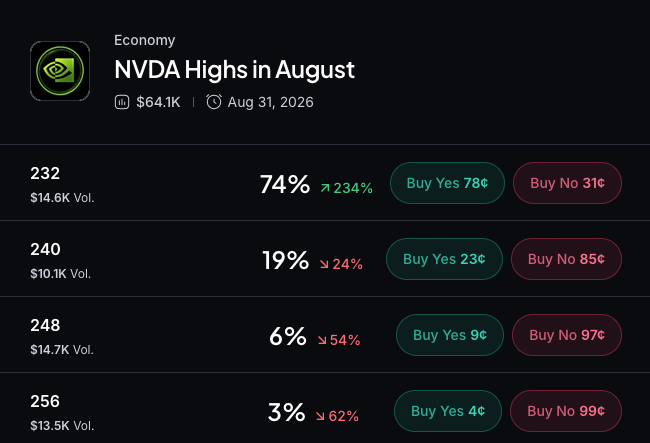
Task: Click the red down-arrow icon next to 54%
Action: click(322, 340)
